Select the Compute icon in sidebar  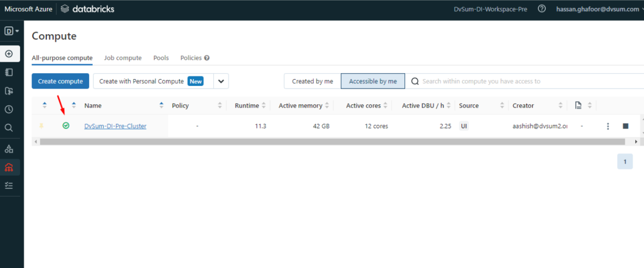pos(10,167)
